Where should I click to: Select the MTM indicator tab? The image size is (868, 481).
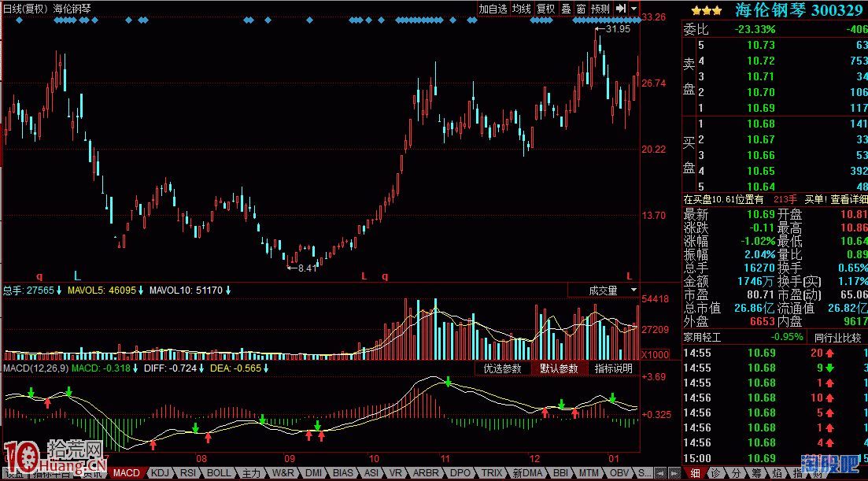[589, 472]
